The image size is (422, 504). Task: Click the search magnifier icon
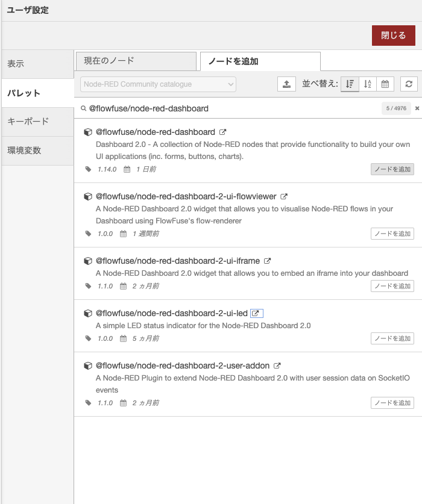(83, 108)
